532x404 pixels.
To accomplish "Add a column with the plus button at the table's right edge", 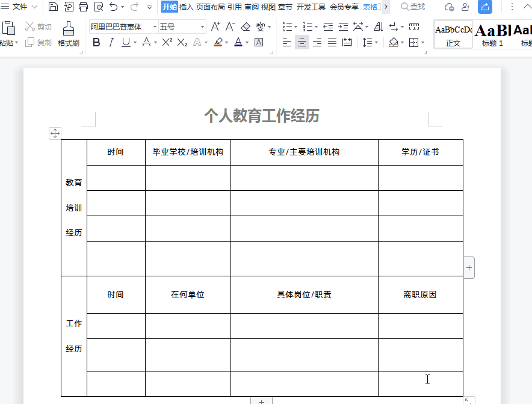I will point(469,268).
